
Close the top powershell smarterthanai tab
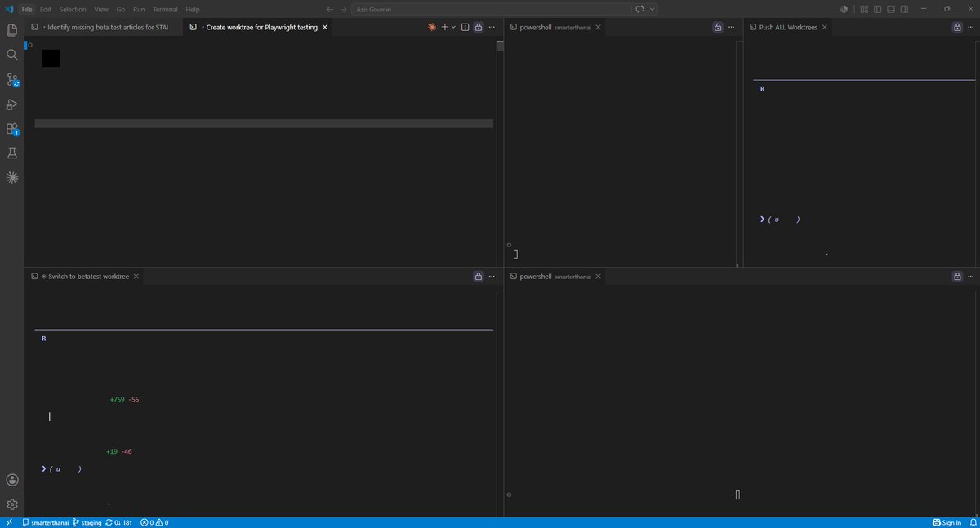[x=599, y=27]
